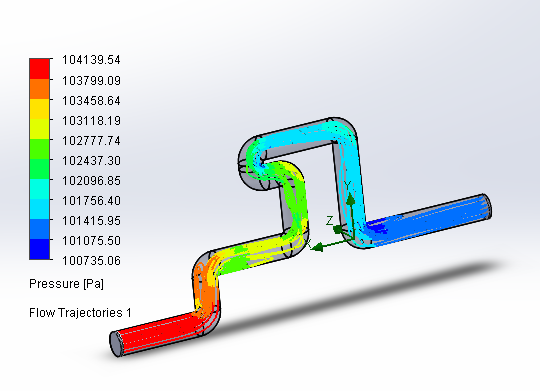Click the red swatch at legend top
The height and width of the screenshot is (391, 540).
pyautogui.click(x=40, y=69)
